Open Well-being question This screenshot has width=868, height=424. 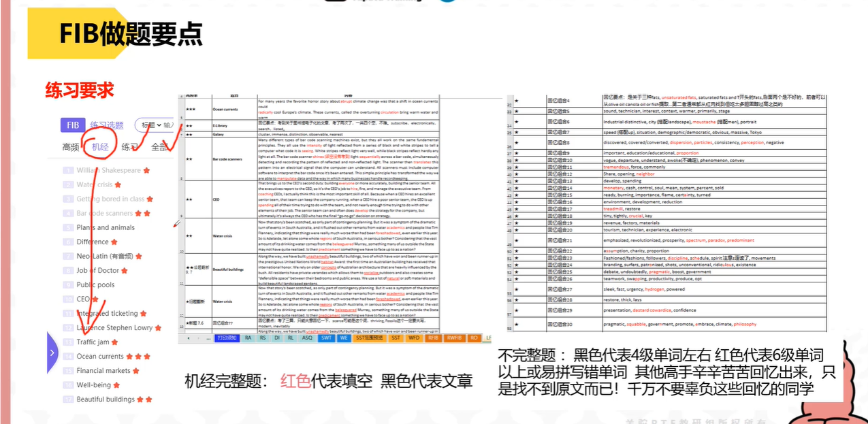click(93, 385)
